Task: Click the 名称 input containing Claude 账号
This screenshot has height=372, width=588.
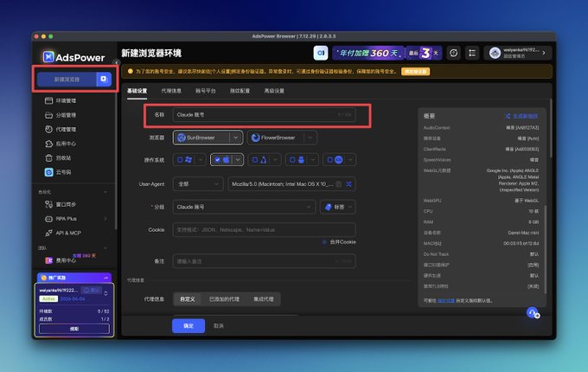Action: point(264,115)
